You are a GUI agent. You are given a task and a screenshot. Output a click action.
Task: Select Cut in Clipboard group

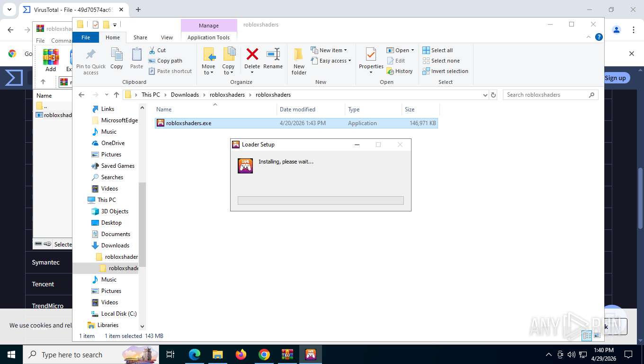point(157,50)
